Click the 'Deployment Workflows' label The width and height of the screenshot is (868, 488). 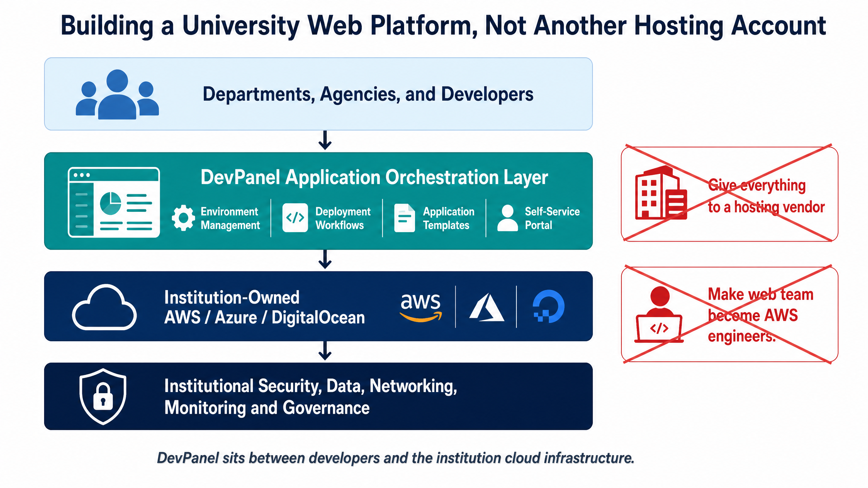coord(343,218)
